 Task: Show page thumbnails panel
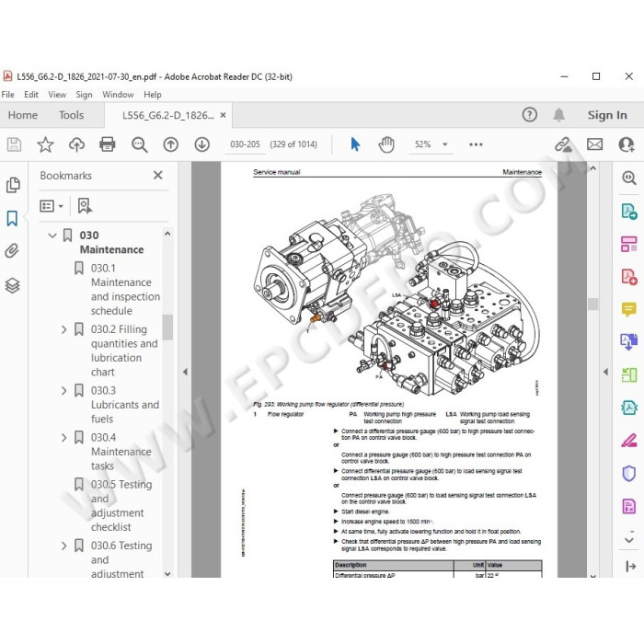[13, 185]
